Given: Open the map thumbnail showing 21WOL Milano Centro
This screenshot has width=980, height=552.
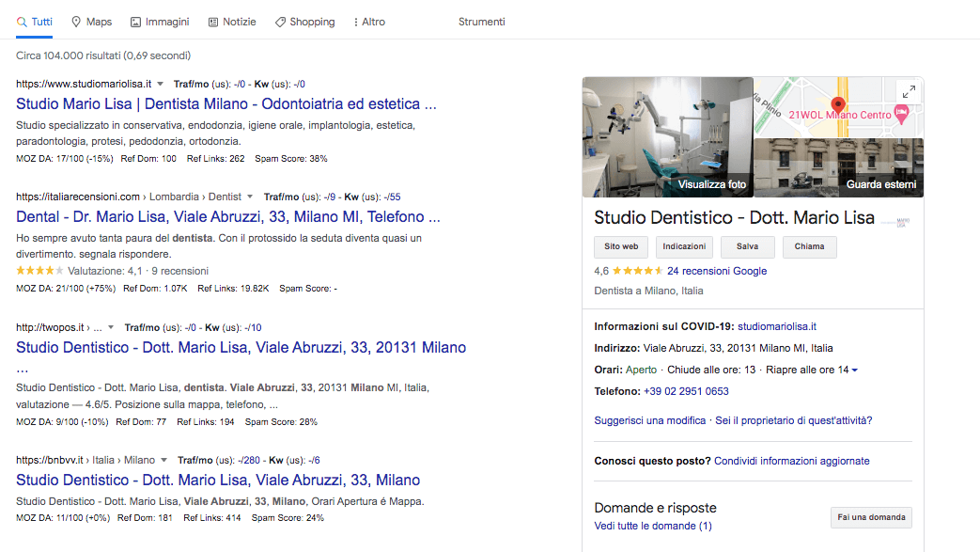Looking at the screenshot, I should click(x=839, y=107).
